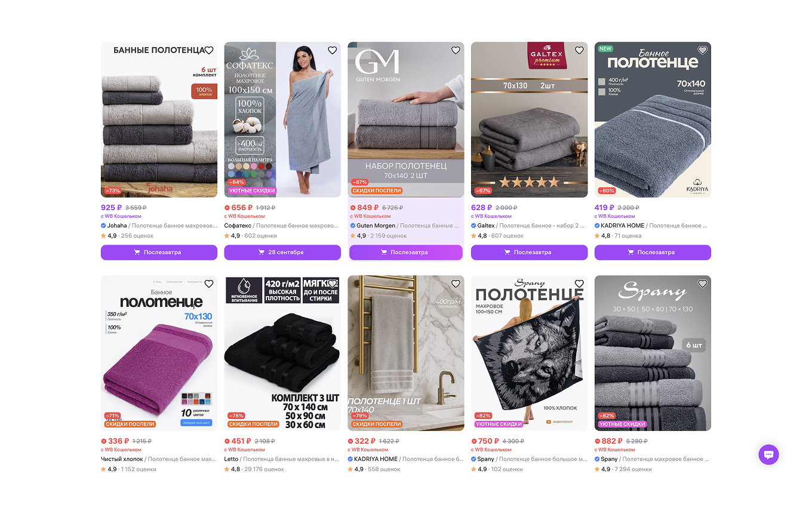Image resolution: width=812 pixels, height=511 pixels.
Task: Heart the KADRIYA HOME 70x140 towel
Action: pyautogui.click(x=703, y=50)
